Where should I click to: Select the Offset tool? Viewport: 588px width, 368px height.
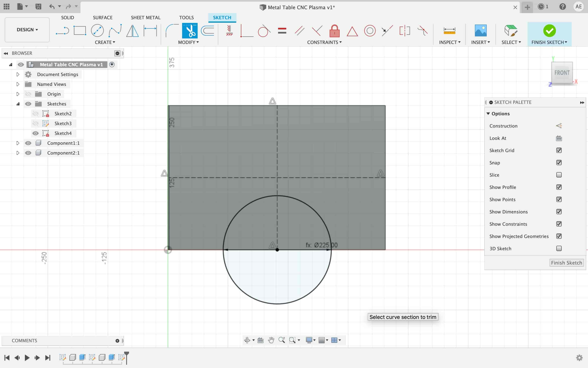[208, 31]
